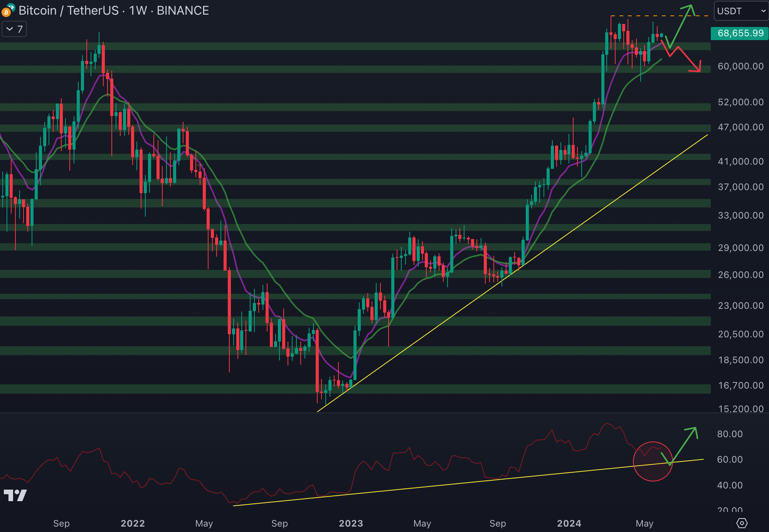Click the USDT dropdown chevron arrow
The image size is (769, 532).
click(763, 11)
